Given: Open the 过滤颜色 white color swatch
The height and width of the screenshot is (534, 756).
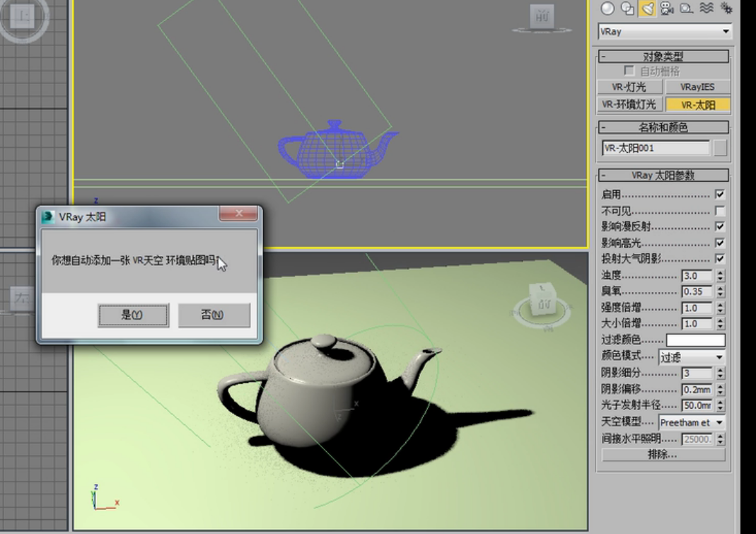Looking at the screenshot, I should (x=696, y=340).
